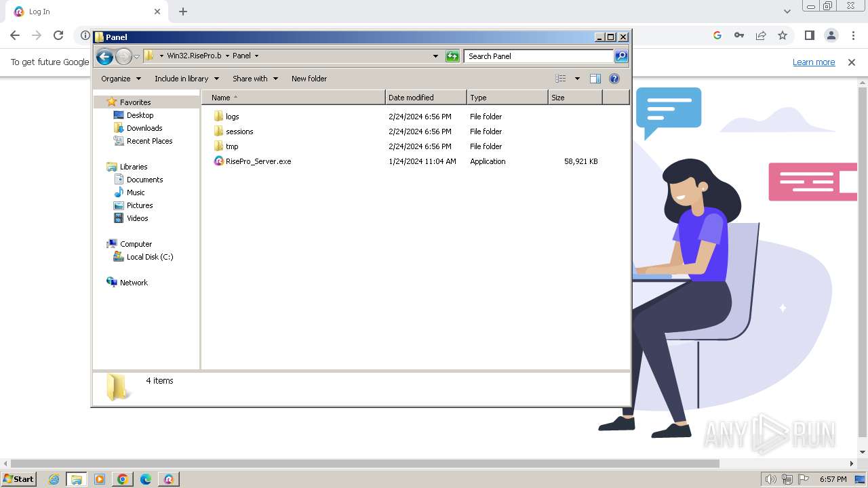This screenshot has width=868, height=488.
Task: Open address bar history dropdown arrow
Action: tap(435, 56)
